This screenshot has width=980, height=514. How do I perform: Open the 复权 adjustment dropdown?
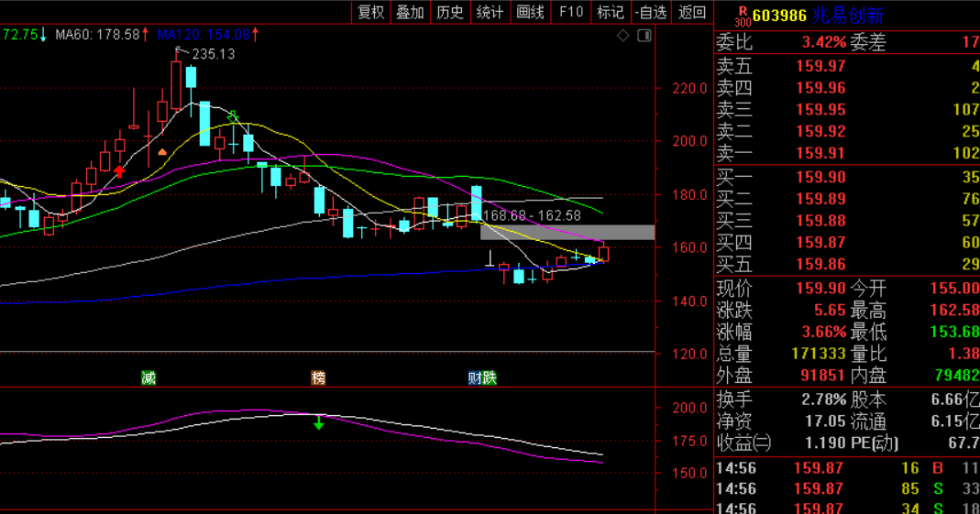(371, 12)
